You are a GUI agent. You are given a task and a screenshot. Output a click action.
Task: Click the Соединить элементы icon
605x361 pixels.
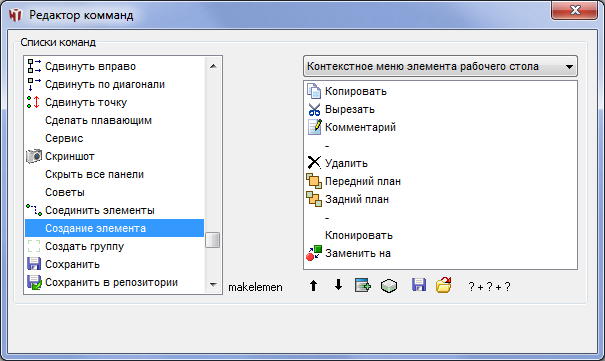(x=34, y=210)
